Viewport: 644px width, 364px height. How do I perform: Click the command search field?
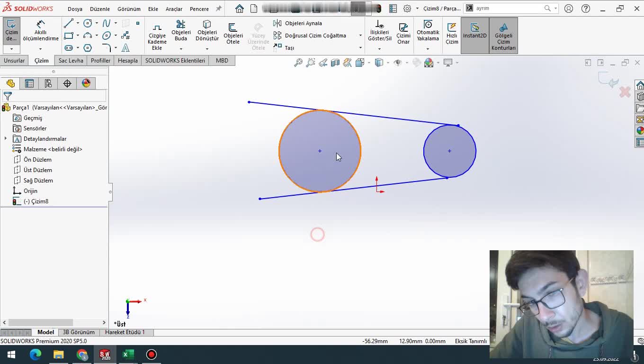coord(509,8)
